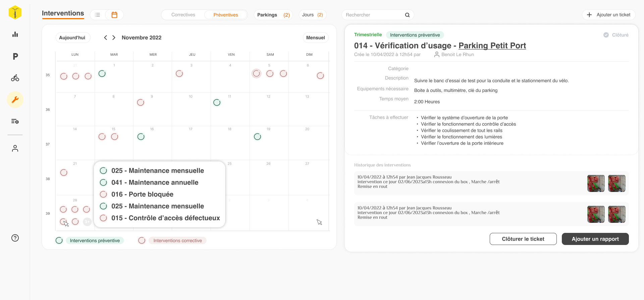Screen dimensions: 644x300
Task: Open the bicycles sidebar icon
Action: (x=15, y=78)
